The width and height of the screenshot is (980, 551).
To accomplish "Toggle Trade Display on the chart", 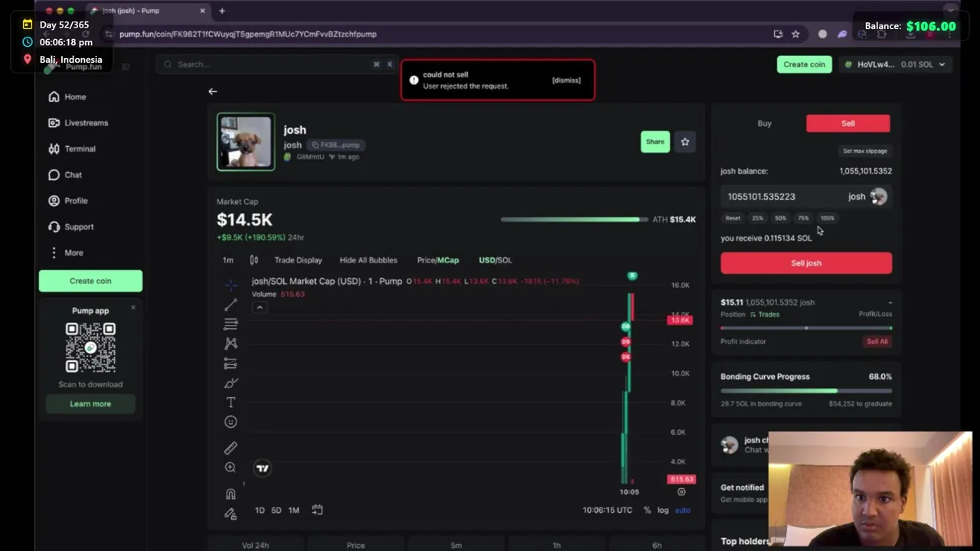I will [298, 260].
